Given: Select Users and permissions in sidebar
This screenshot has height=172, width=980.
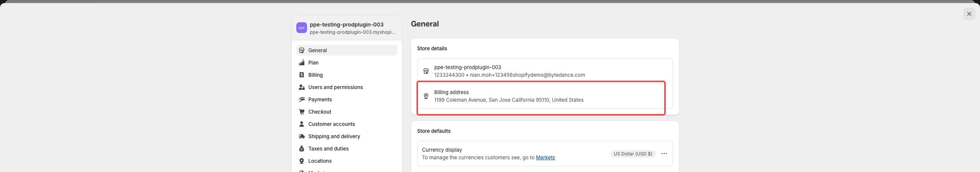Looking at the screenshot, I should (335, 87).
